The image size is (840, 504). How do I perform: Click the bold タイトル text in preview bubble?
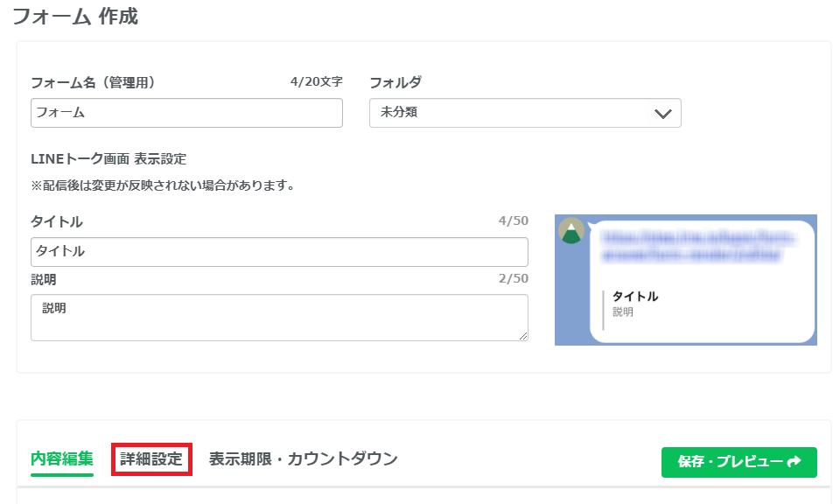click(635, 297)
